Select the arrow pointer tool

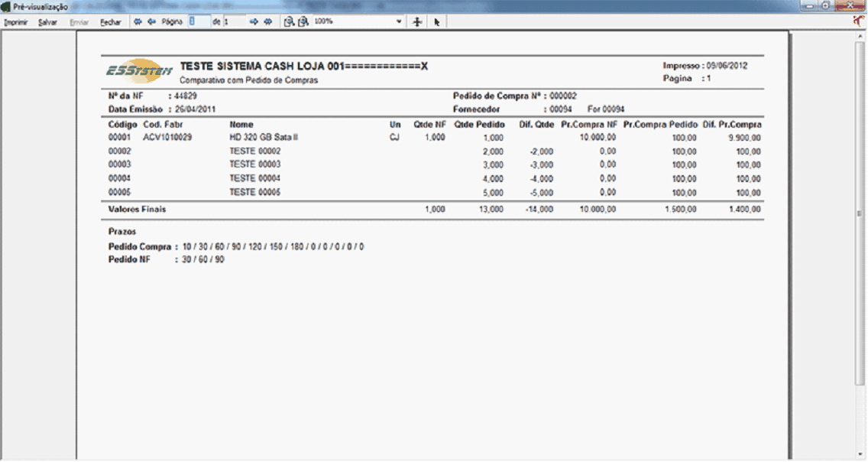click(436, 22)
